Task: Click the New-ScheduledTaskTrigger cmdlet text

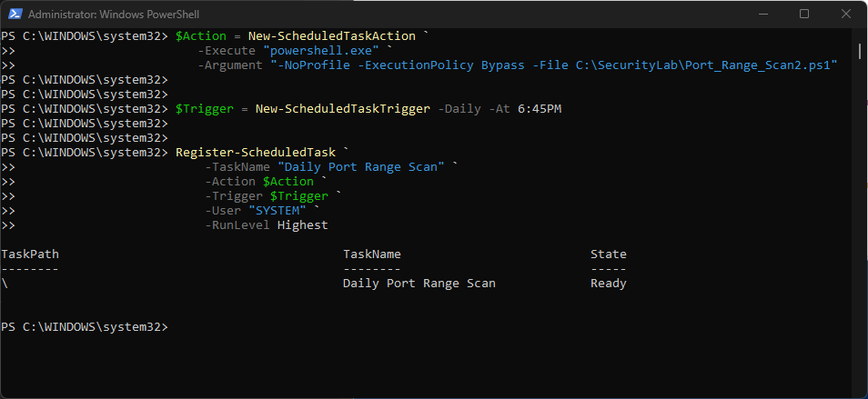Action: point(342,108)
